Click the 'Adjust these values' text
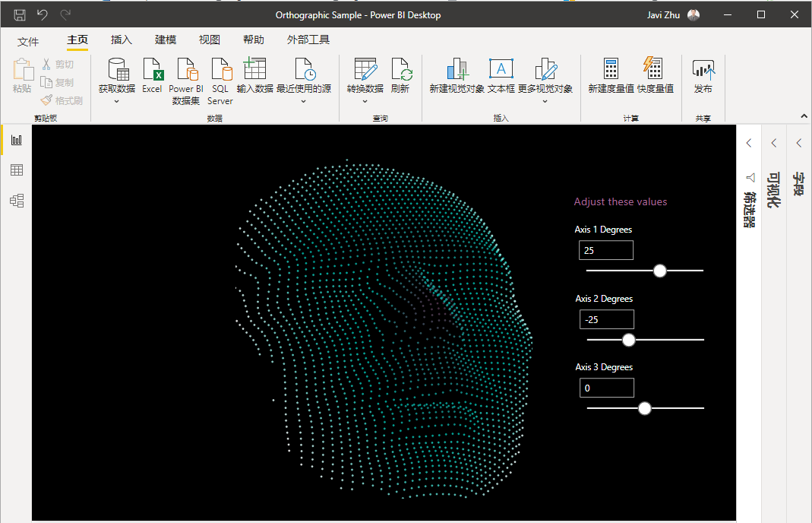The width and height of the screenshot is (812, 523). pyautogui.click(x=621, y=201)
